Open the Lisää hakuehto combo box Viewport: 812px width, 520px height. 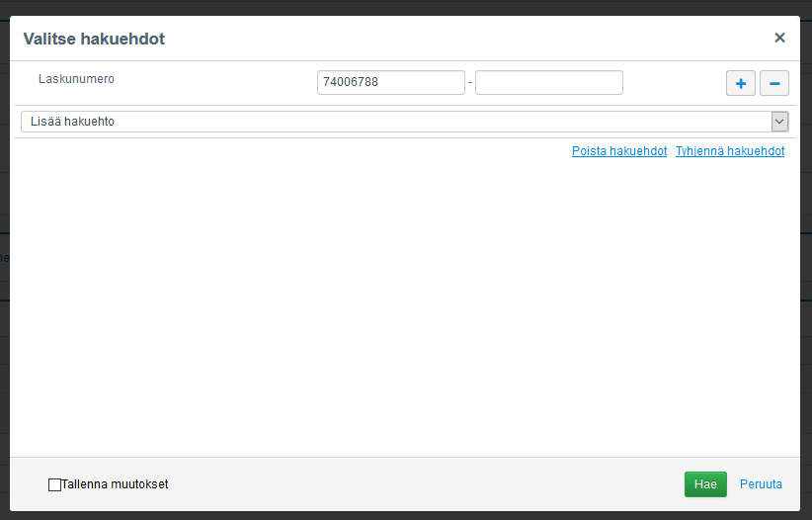395,122
